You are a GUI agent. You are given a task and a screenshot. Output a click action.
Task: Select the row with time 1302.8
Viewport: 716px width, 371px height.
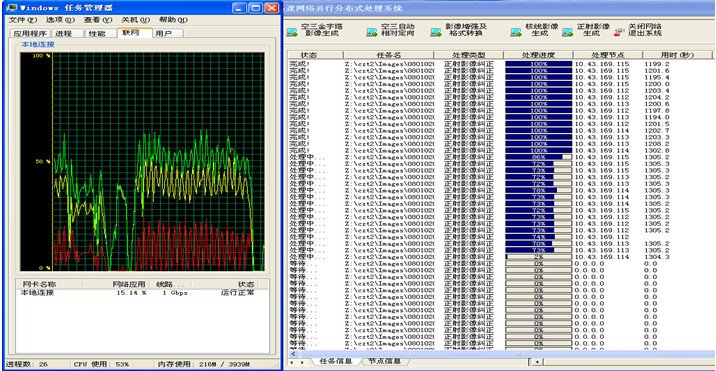click(500, 150)
